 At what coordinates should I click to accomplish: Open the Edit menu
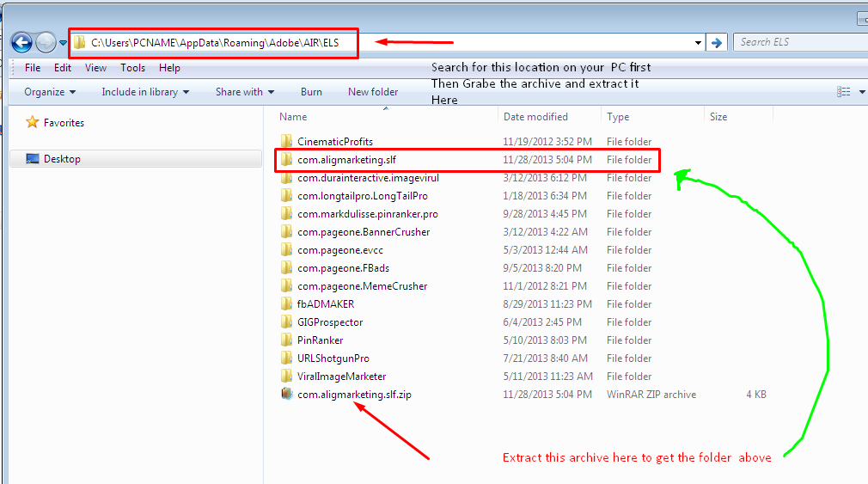(x=63, y=68)
